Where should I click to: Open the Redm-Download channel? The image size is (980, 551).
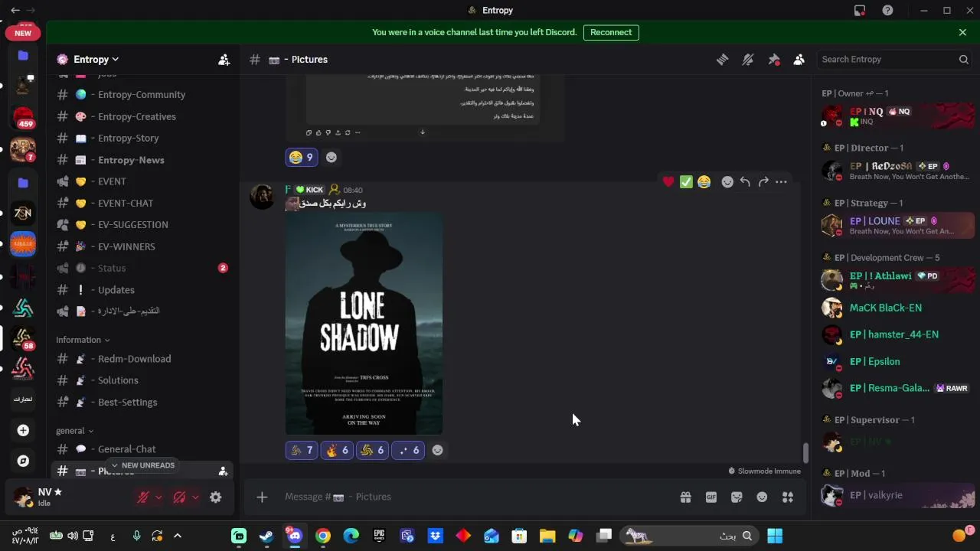pyautogui.click(x=142, y=359)
